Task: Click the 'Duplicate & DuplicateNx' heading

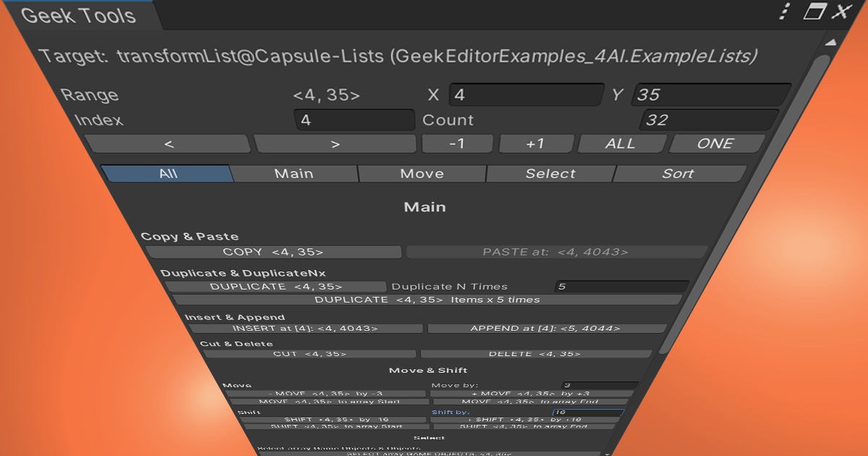Action: (243, 273)
